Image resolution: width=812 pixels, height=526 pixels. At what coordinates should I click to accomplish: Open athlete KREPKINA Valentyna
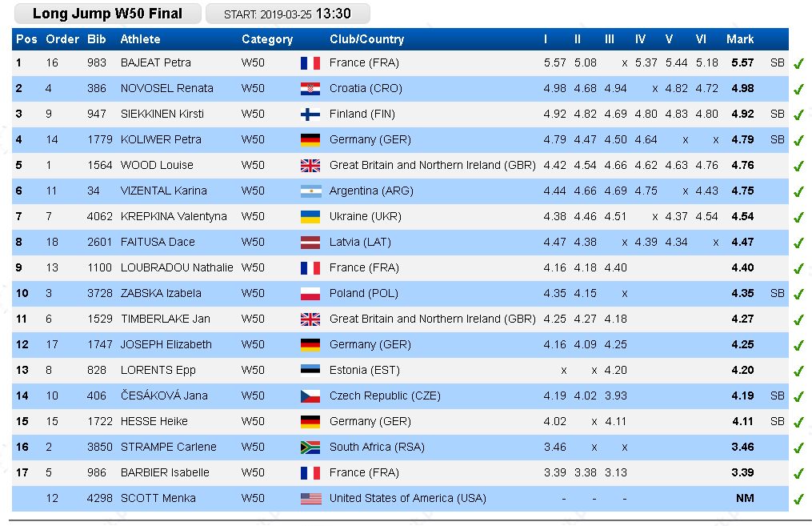tap(174, 217)
